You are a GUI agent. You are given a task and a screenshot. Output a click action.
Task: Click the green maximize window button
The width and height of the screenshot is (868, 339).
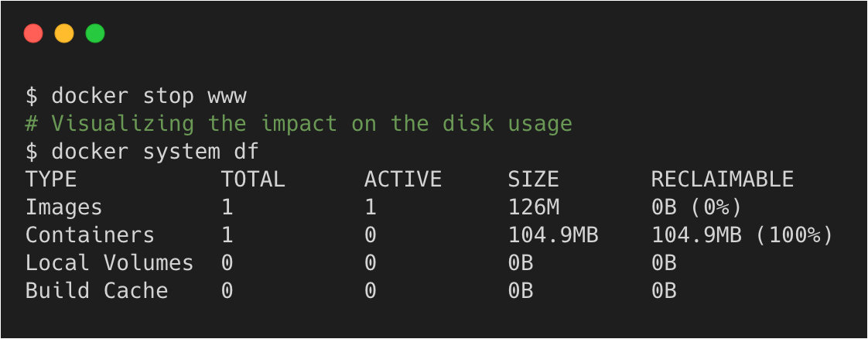pos(95,33)
